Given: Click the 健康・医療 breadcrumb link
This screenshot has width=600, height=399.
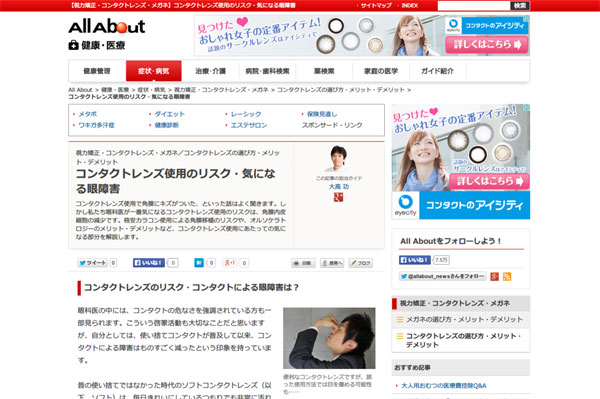Looking at the screenshot, I should [x=115, y=90].
